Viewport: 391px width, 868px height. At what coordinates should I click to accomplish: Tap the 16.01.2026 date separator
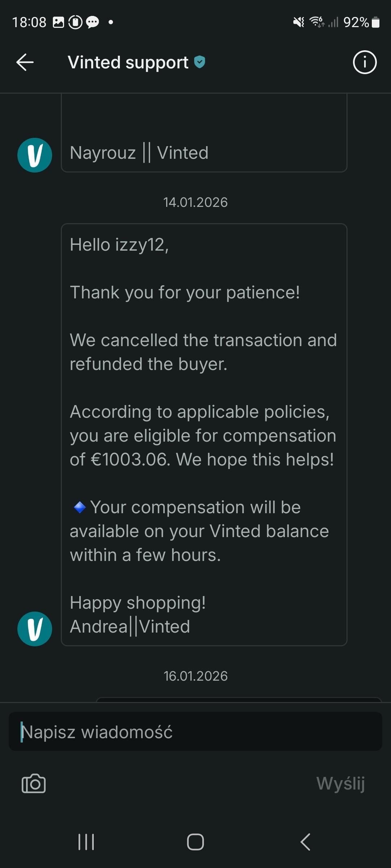click(x=195, y=676)
